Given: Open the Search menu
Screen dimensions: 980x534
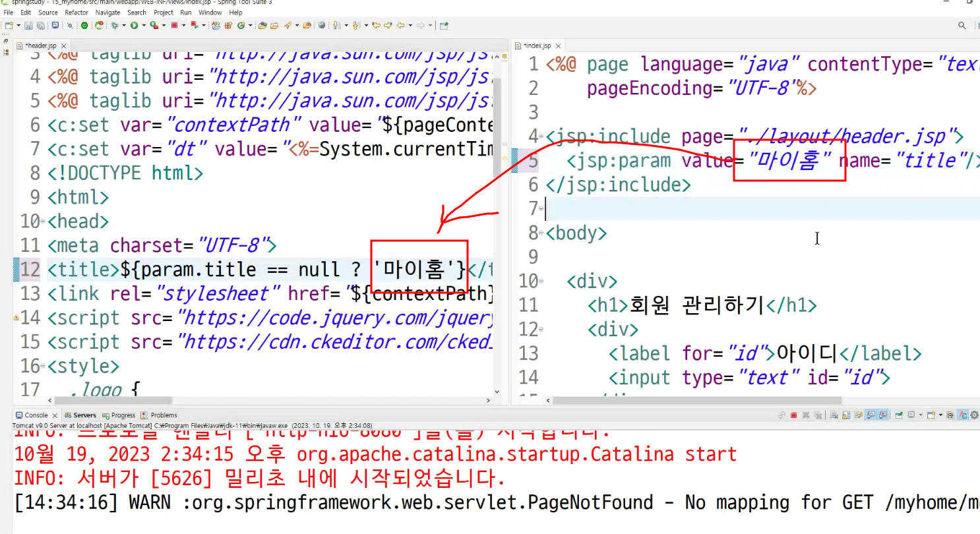Looking at the screenshot, I should 137,13.
